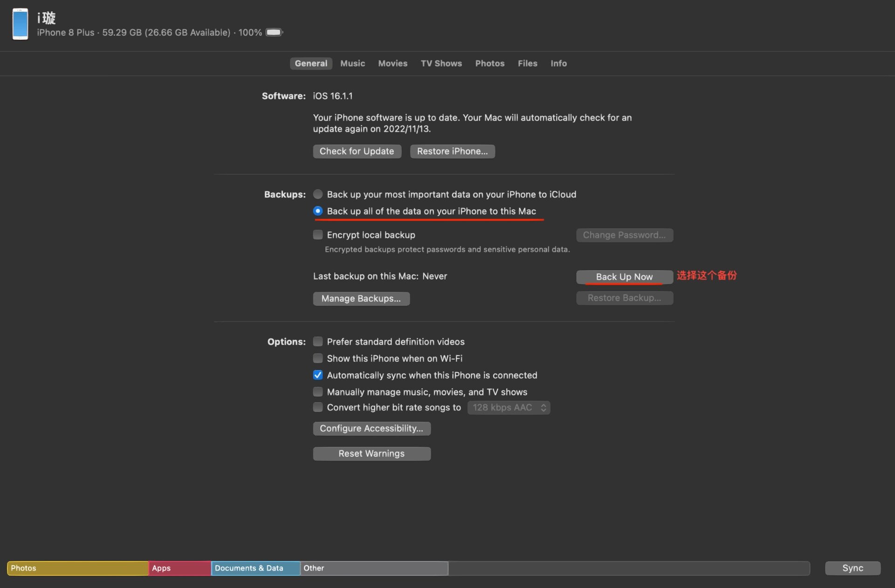Select back up to this Mac option
895x588 pixels.
[318, 211]
